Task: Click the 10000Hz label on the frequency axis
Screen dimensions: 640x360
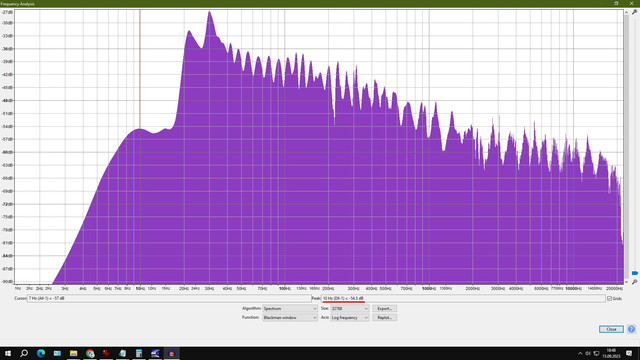Action: click(x=573, y=289)
